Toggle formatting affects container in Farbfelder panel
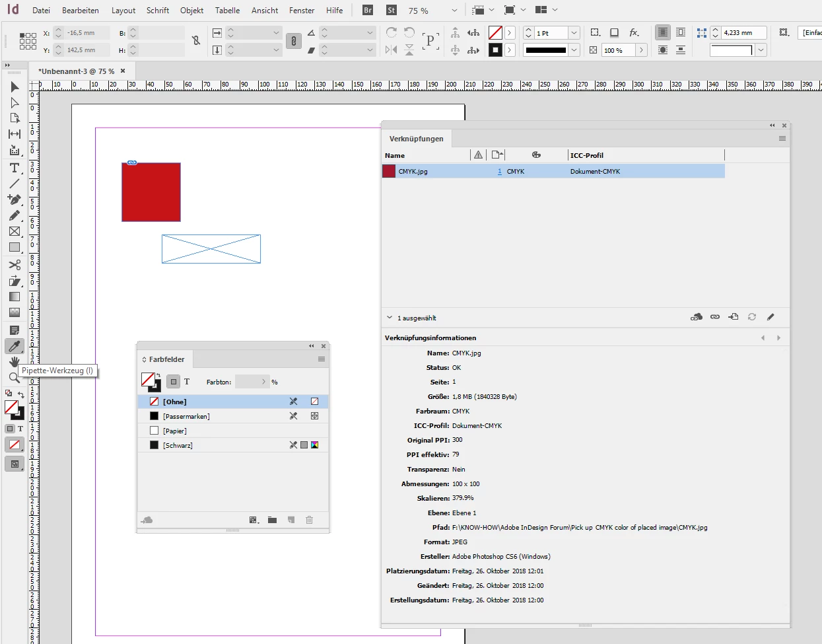Viewport: 822px width, 644px height. tap(173, 382)
